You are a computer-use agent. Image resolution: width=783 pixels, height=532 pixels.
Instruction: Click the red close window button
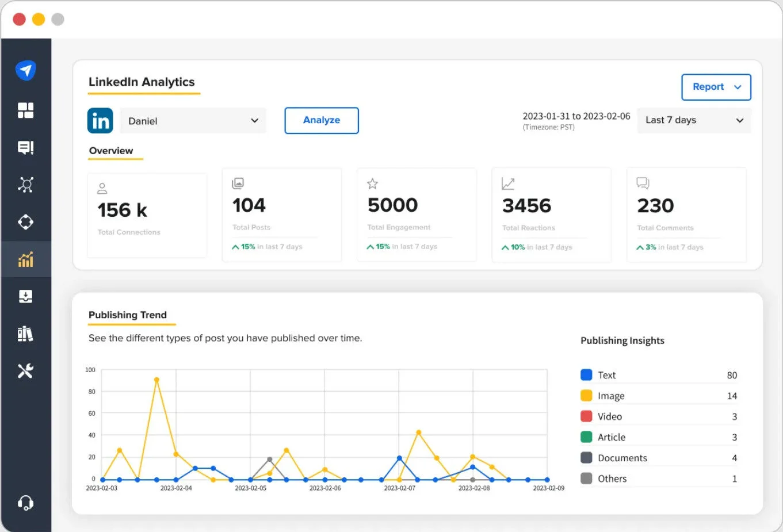click(x=19, y=19)
